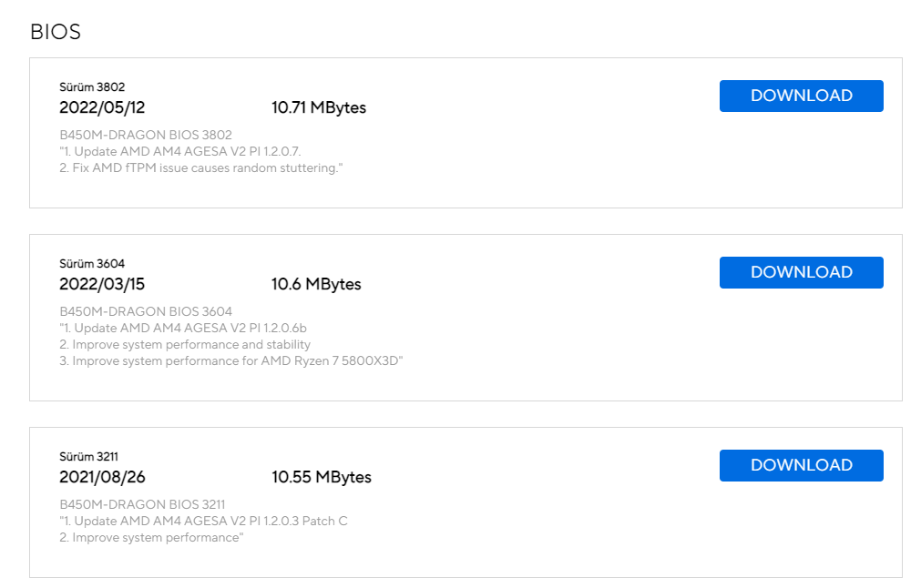
Task: Click the B450M-DRAGON BIOS 3802 title
Action: tap(146, 135)
